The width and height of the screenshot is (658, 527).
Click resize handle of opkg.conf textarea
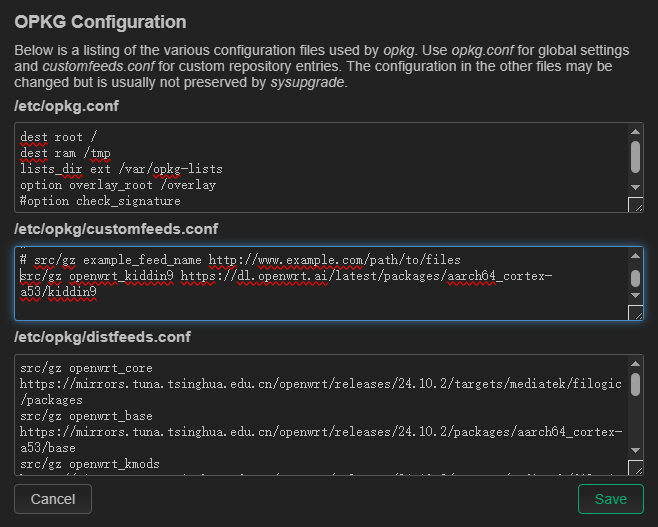(x=635, y=206)
